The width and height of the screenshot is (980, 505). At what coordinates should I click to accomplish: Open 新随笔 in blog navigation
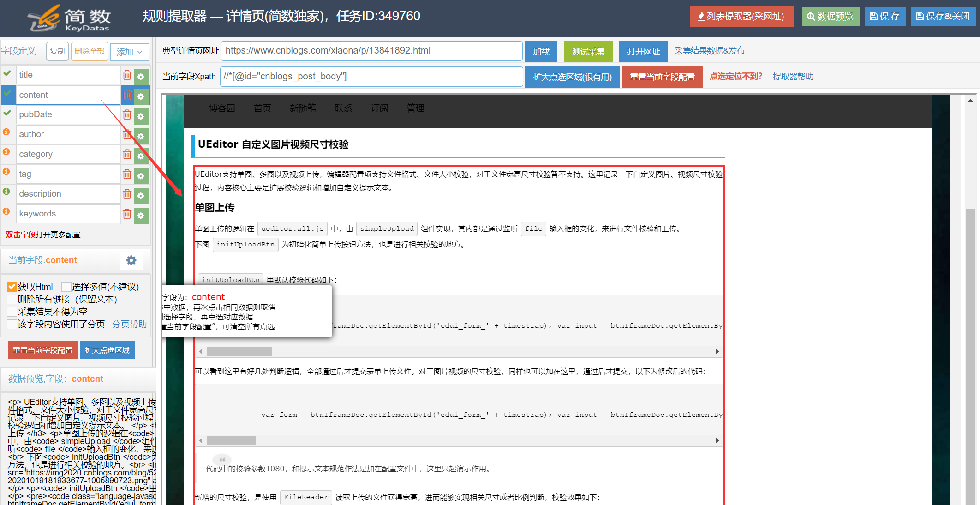(x=303, y=108)
